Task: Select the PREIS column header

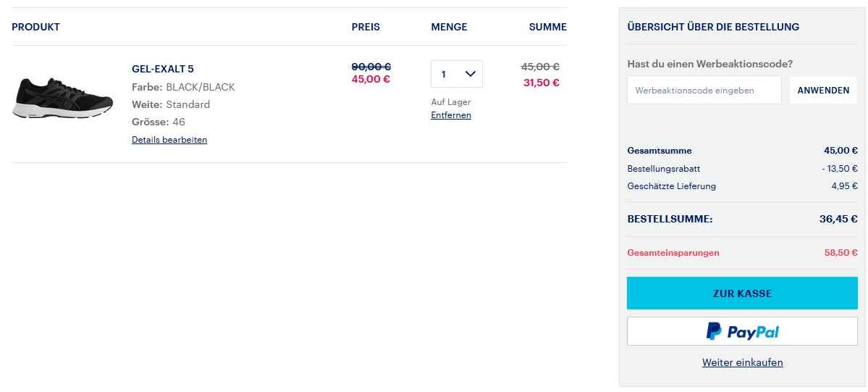Action: coord(366,27)
